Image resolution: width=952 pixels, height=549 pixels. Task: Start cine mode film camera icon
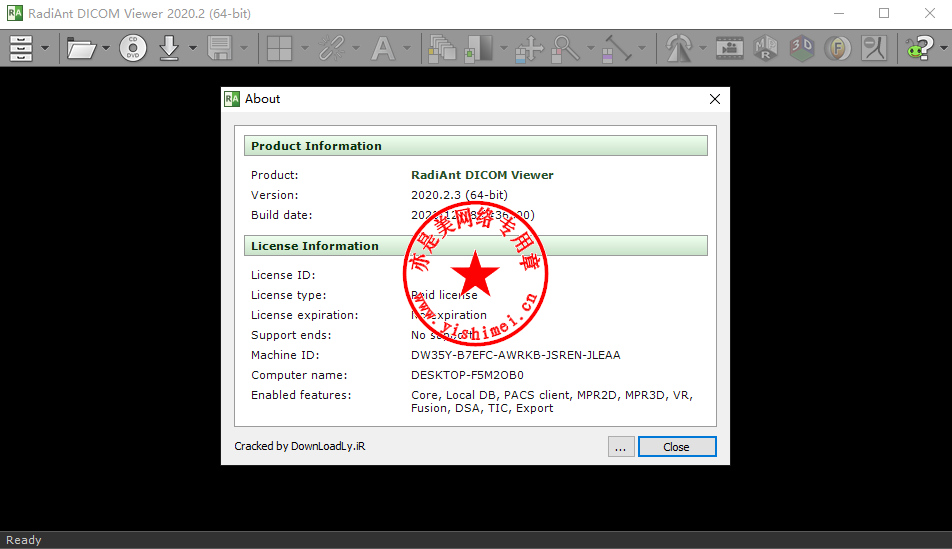point(730,48)
